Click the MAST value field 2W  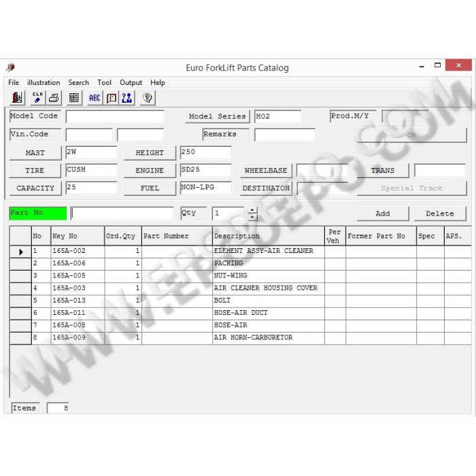point(91,152)
